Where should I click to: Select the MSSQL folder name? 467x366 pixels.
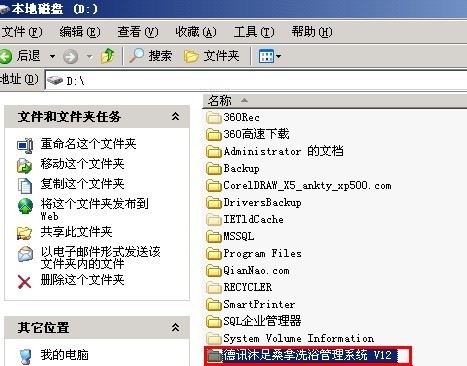pyautogui.click(x=239, y=236)
